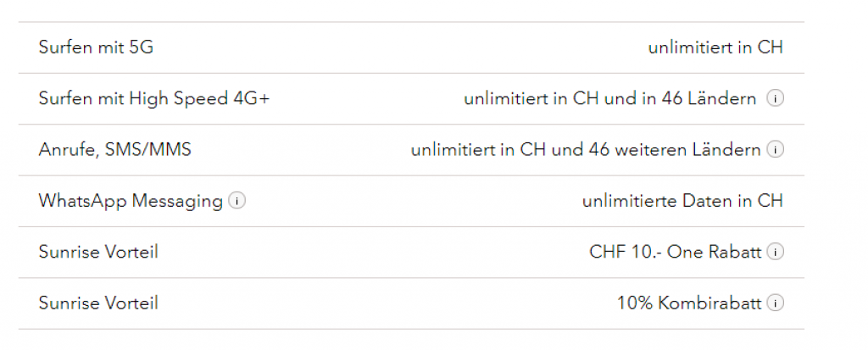868x350 pixels.
Task: Open info icon next to '46 weiteren Ländern'
Action: [x=775, y=150]
